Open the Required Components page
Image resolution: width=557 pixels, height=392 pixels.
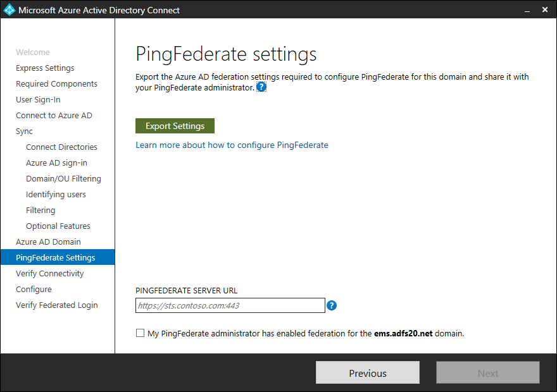(56, 83)
